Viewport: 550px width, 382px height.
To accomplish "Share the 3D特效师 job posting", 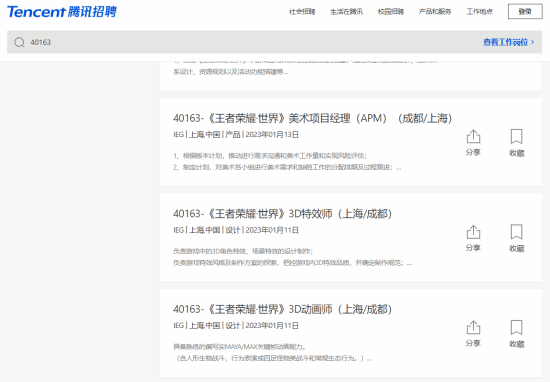I will click(473, 238).
